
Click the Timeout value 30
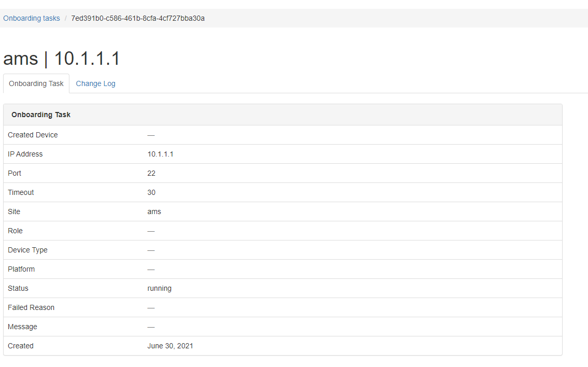point(151,192)
